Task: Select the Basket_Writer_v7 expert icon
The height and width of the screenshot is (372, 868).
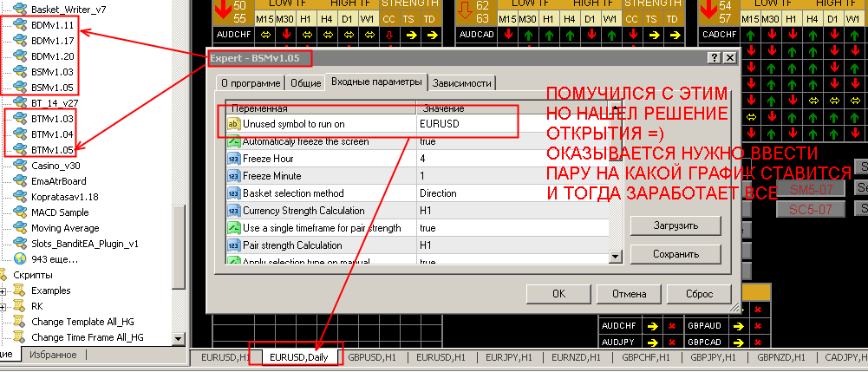Action: (x=21, y=10)
